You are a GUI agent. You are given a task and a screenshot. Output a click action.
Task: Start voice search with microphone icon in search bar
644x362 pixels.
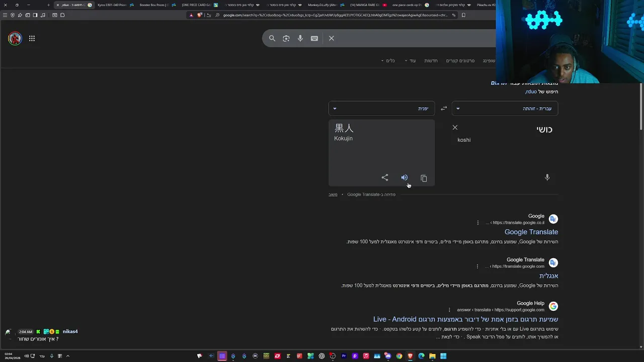300,38
